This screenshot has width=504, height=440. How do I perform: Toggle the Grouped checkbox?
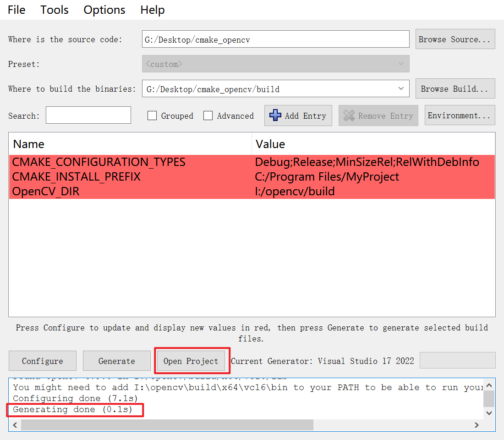point(152,115)
